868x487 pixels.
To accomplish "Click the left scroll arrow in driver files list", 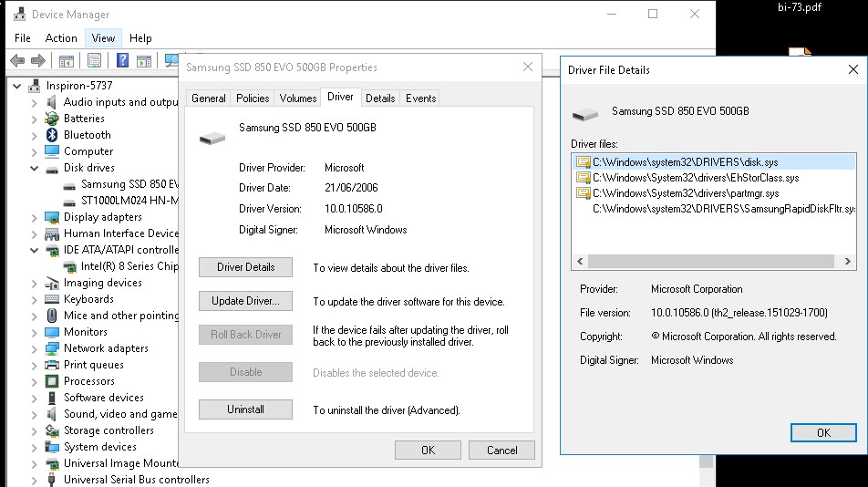I will click(580, 261).
